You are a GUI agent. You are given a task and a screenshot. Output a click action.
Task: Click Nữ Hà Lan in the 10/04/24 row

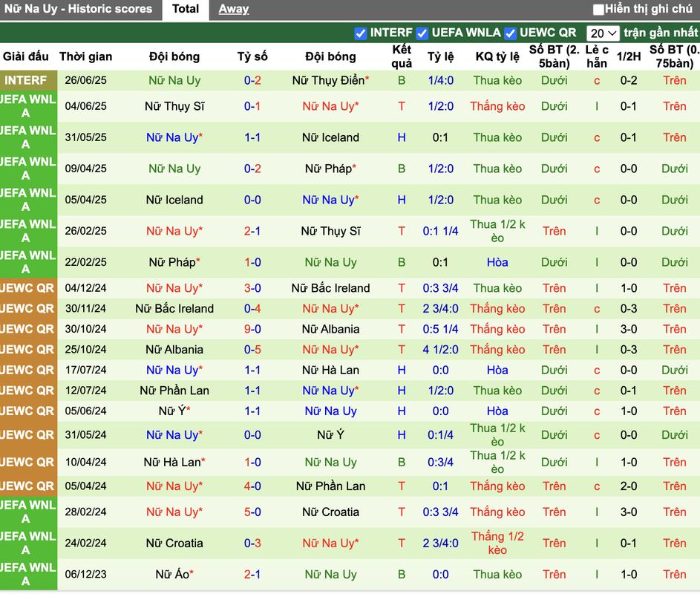coord(174,463)
